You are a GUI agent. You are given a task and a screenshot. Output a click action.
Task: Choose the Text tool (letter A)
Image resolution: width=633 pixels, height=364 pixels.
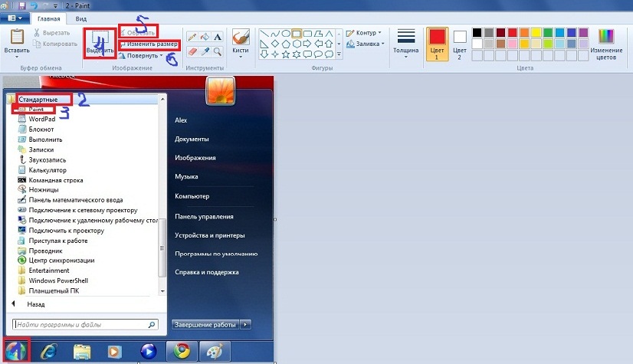click(218, 37)
